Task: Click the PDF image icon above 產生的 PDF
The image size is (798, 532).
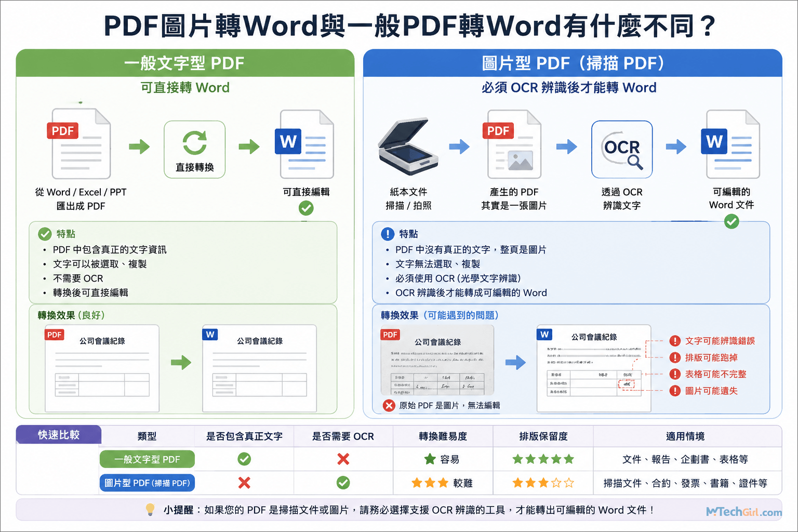Action: tap(512, 144)
